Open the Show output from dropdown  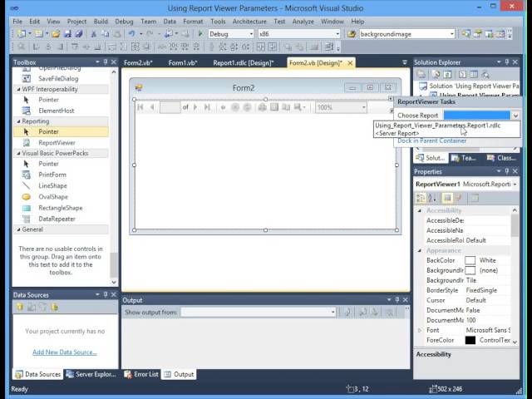[x=332, y=313]
